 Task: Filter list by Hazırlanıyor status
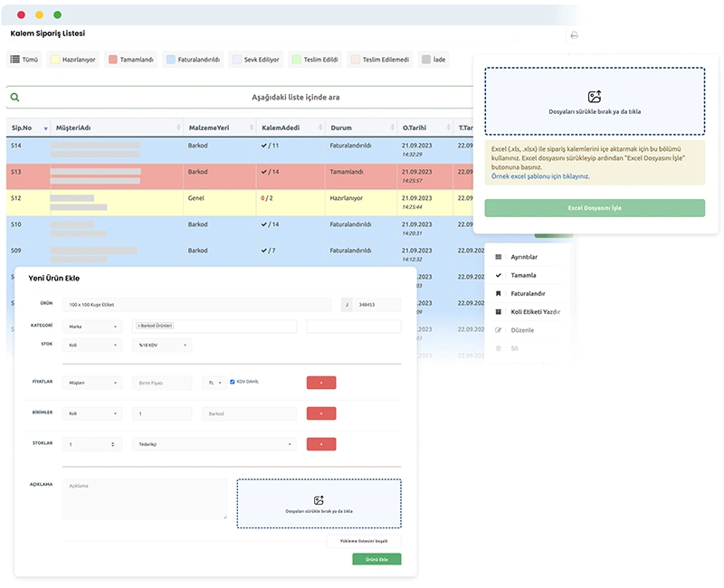tap(73, 60)
